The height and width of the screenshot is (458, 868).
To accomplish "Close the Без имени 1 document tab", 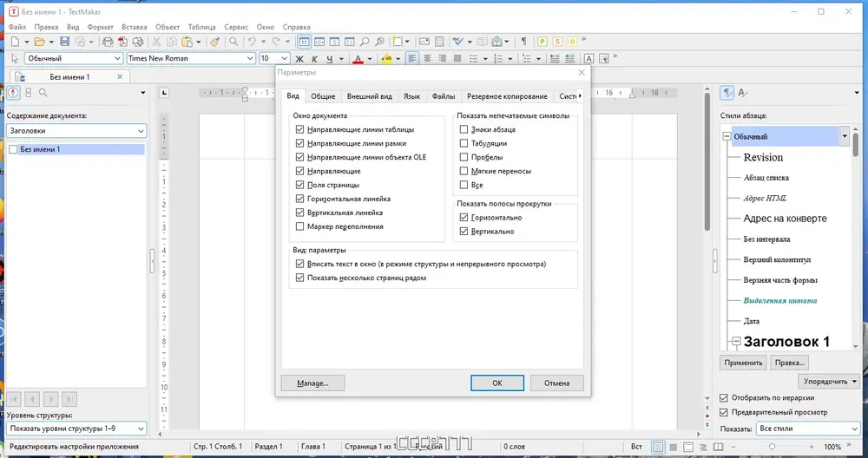I will pos(120,77).
